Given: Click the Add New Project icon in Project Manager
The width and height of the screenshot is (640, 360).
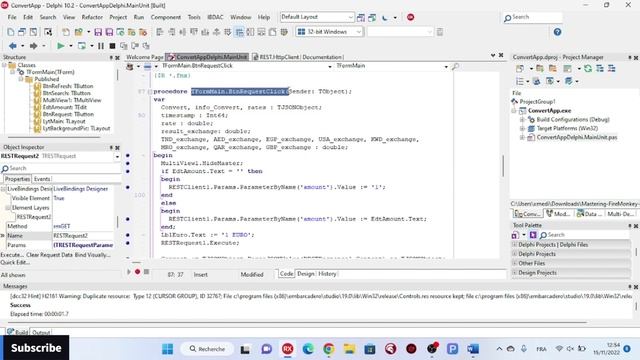Looking at the screenshot, I should (x=540, y=69).
